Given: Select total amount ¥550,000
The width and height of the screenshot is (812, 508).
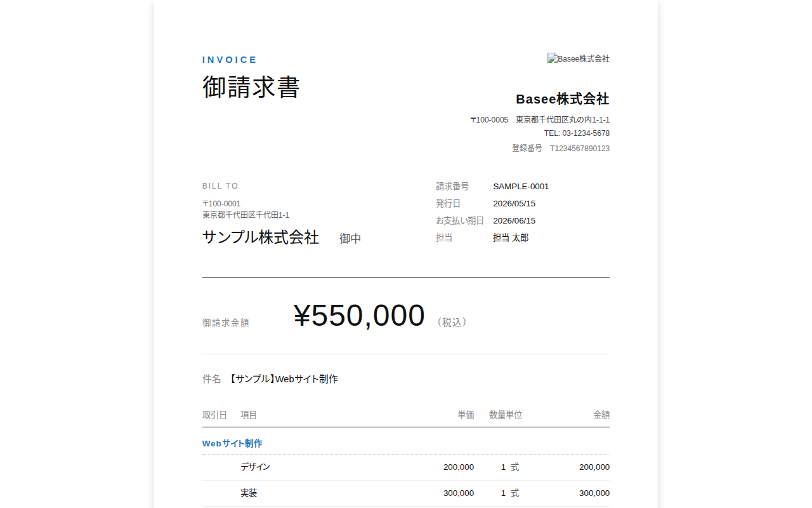Looking at the screenshot, I should [359, 316].
